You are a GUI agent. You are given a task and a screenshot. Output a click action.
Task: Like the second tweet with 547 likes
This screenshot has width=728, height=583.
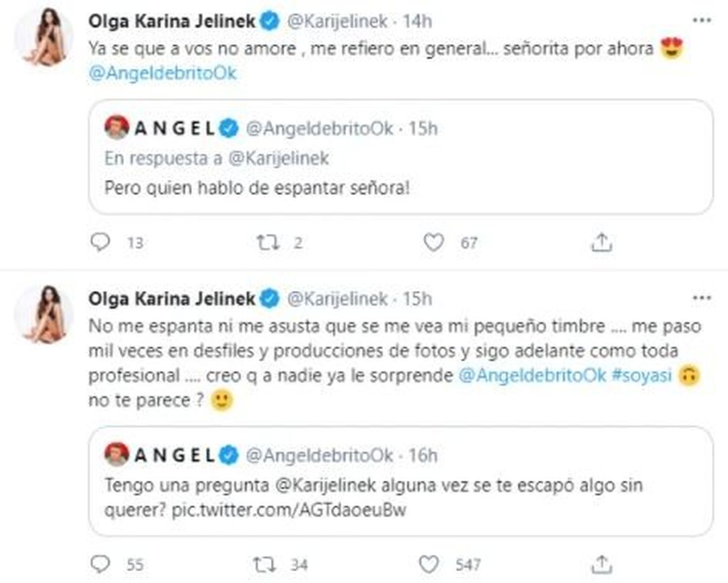[x=430, y=564]
